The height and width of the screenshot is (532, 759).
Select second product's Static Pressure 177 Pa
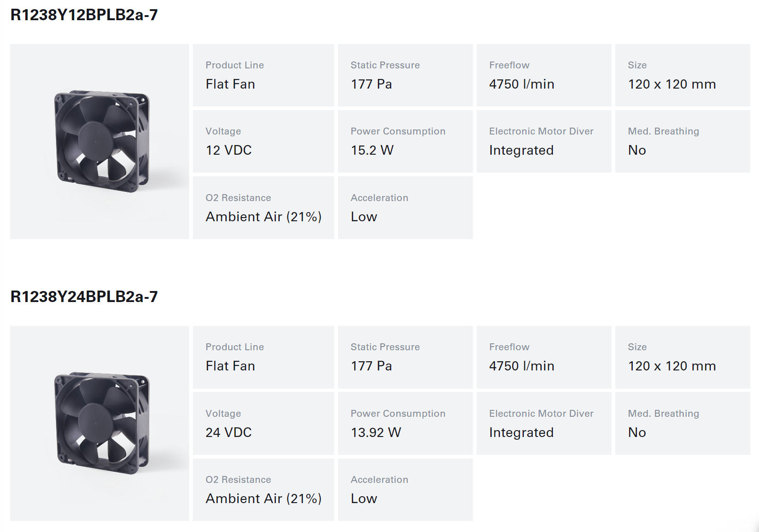point(405,357)
